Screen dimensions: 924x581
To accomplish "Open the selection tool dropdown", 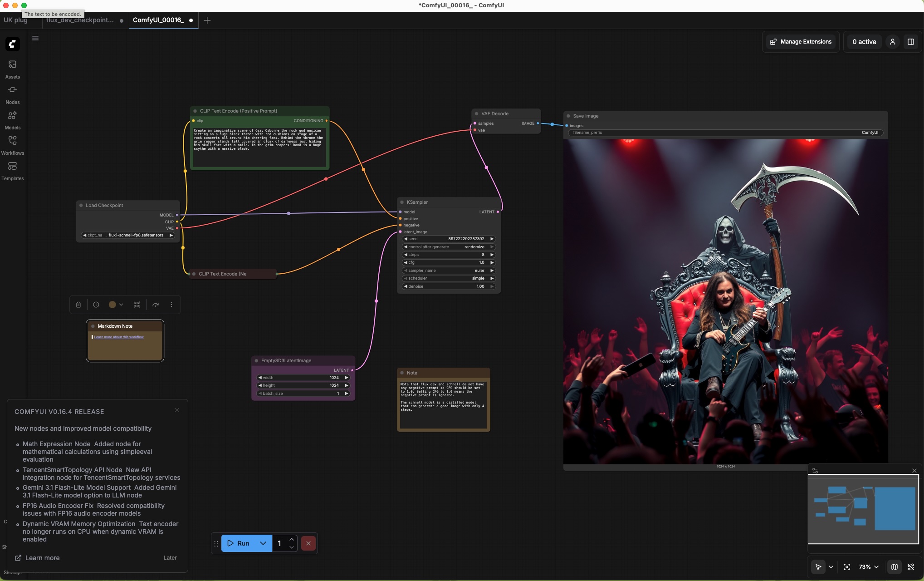I will (831, 567).
